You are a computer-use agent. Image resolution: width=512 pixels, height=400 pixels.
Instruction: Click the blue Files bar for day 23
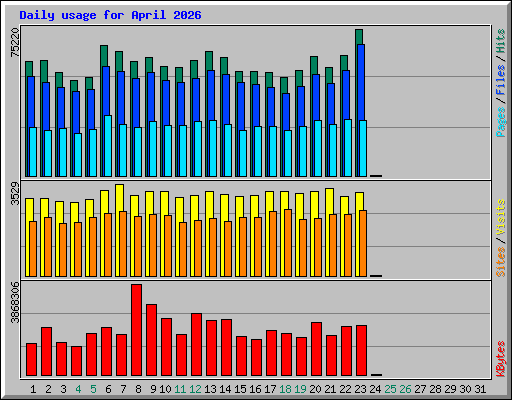point(361,82)
